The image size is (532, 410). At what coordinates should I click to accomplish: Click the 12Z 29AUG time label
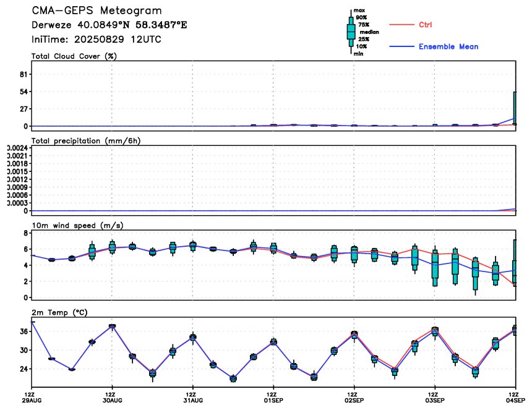32,398
